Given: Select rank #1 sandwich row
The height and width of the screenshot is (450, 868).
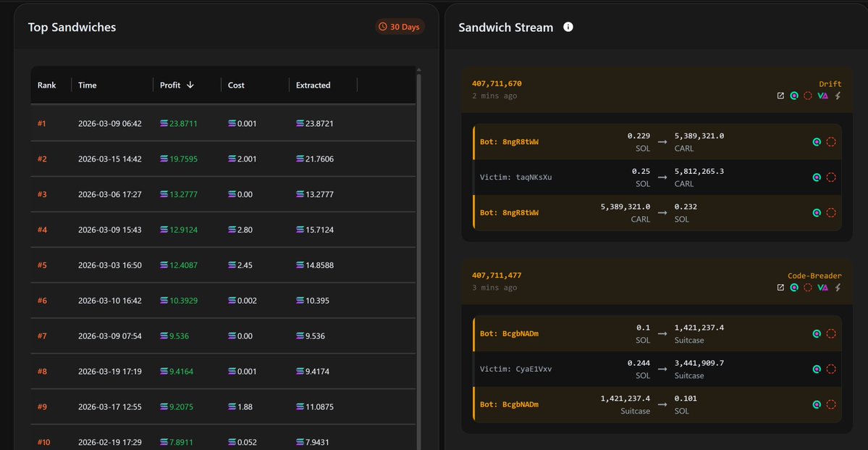Looking at the screenshot, I should 223,123.
